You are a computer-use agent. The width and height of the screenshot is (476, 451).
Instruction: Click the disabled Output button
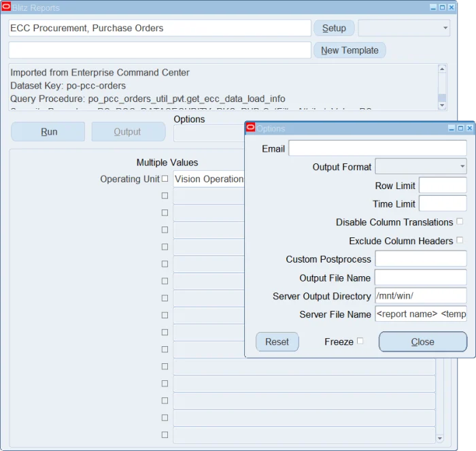[129, 132]
